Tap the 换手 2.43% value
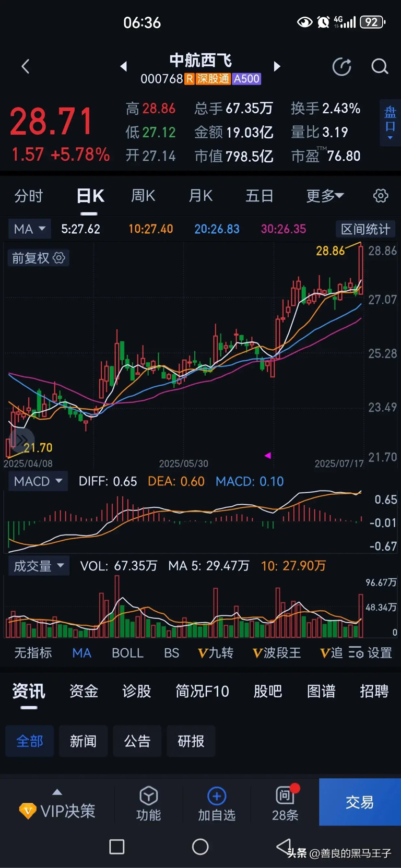 click(326, 108)
